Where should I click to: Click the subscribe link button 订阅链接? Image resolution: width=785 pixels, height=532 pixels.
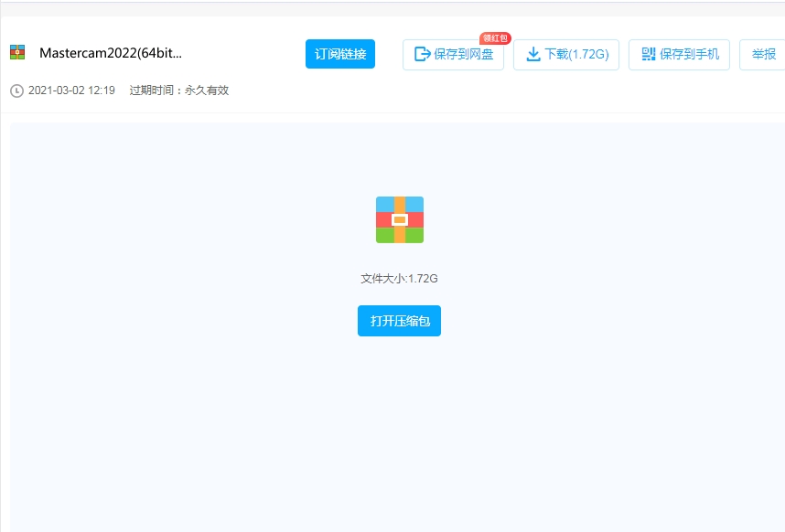340,54
